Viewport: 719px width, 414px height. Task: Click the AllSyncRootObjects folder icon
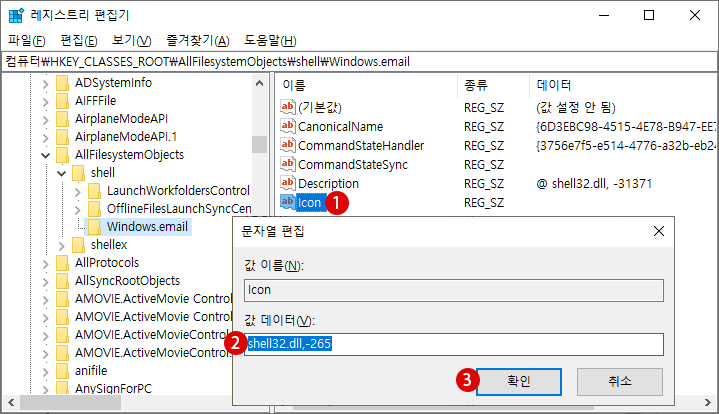[62, 281]
